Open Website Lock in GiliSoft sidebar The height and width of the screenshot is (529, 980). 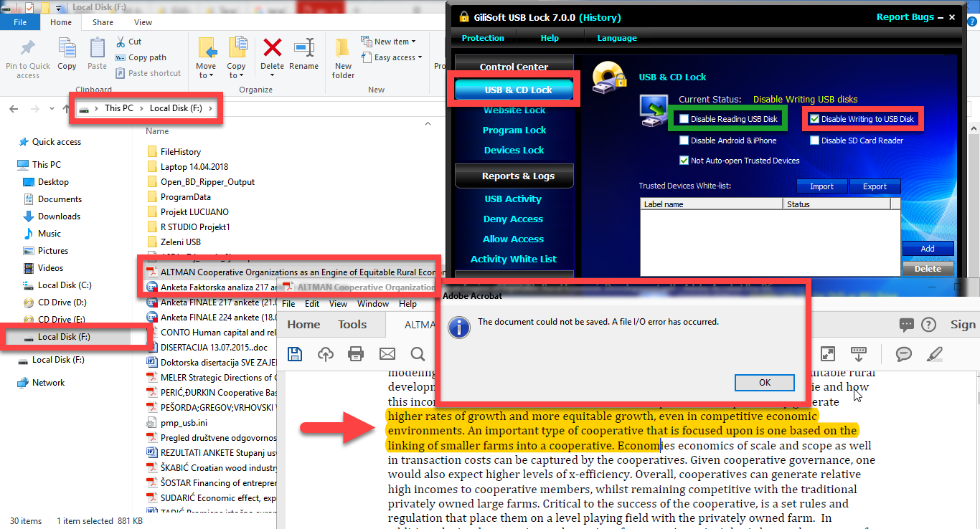coord(514,110)
